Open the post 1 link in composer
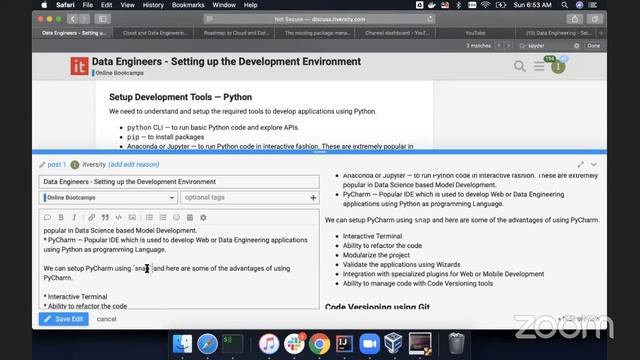640x360 pixels. coord(56,164)
